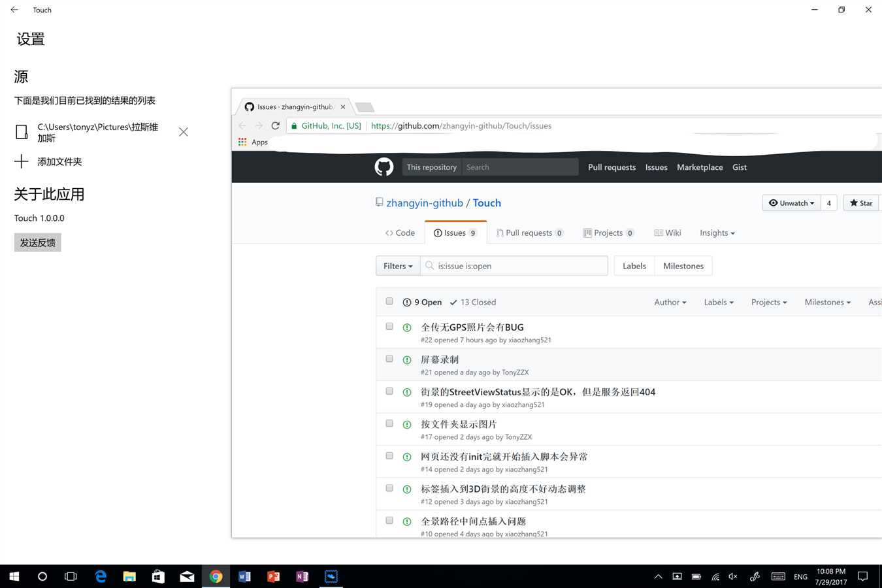Show the 13 Closed issues
882x588 pixels.
(473, 302)
